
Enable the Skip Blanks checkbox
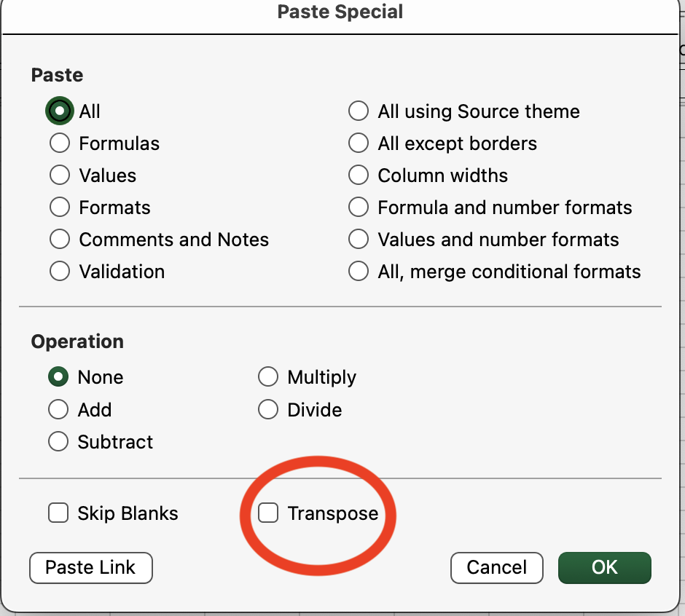(58, 513)
